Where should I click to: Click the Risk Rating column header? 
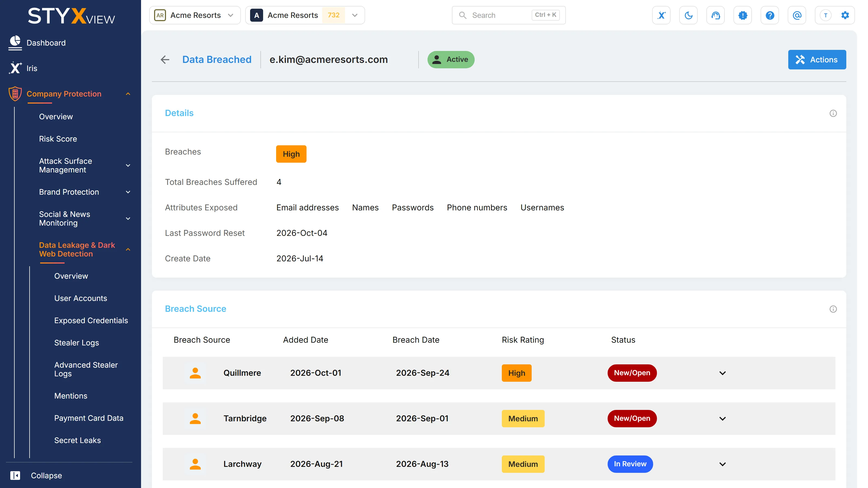click(x=523, y=340)
